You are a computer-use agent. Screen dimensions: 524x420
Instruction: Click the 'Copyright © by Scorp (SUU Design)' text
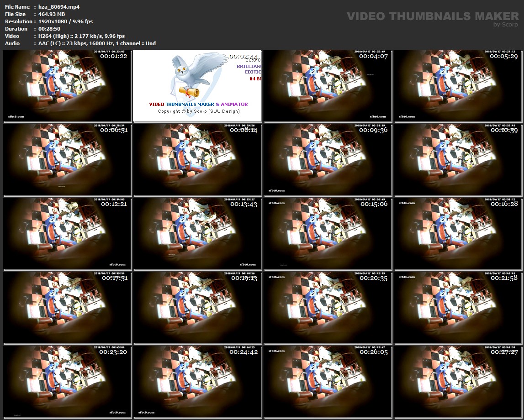pos(198,111)
